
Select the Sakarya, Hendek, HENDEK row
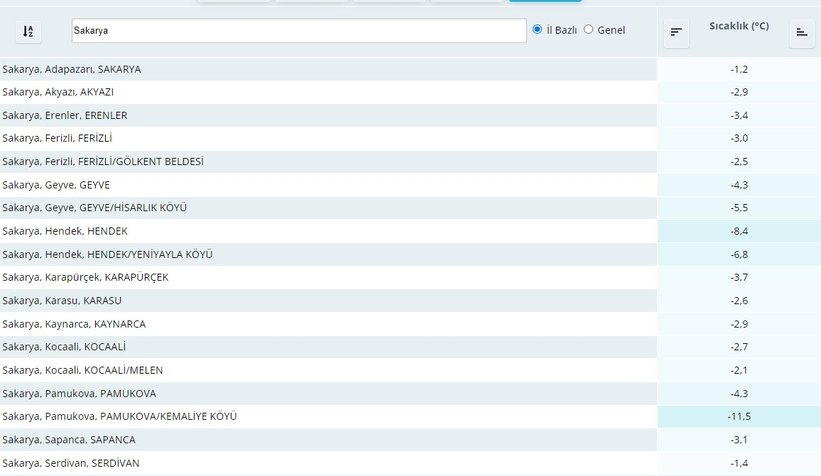coord(65,231)
